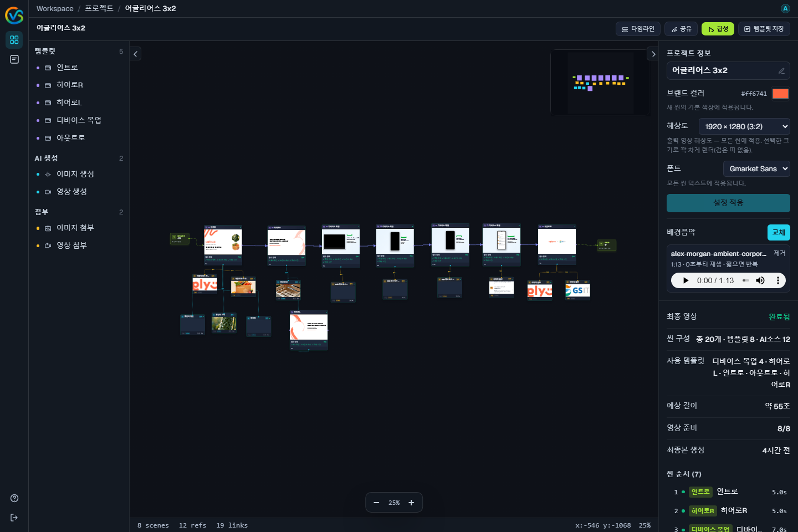Mute the background music volume icon
The height and width of the screenshot is (532, 798).
coord(760,280)
